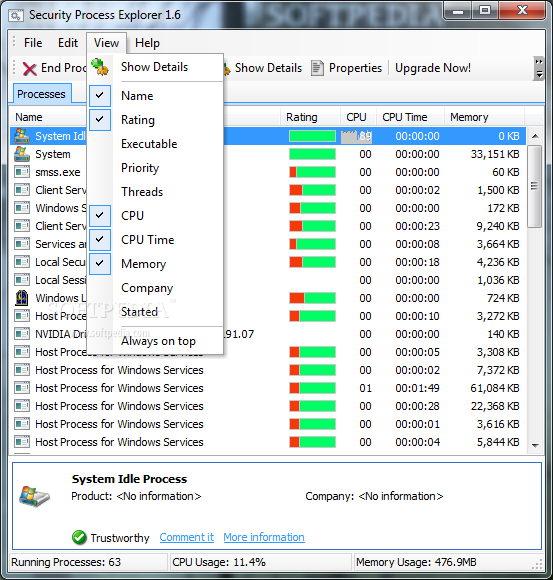Click the Upgrade Now! button
Screen dimensions: 553x580
(433, 68)
